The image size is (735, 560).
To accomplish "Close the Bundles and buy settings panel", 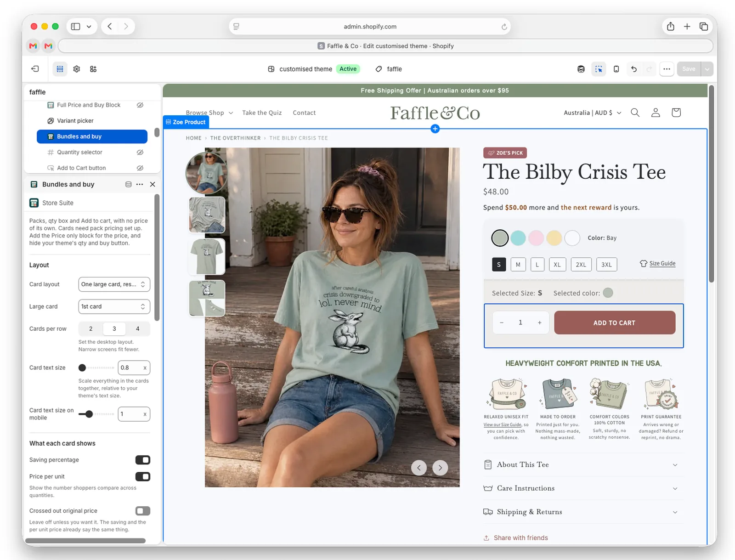I will click(153, 184).
